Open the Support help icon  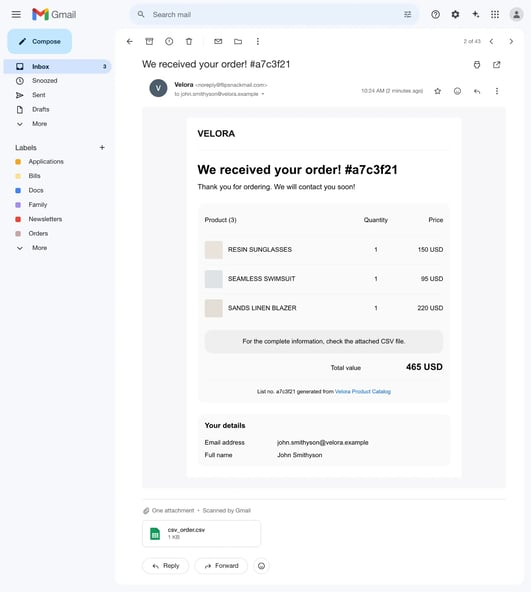tap(435, 15)
